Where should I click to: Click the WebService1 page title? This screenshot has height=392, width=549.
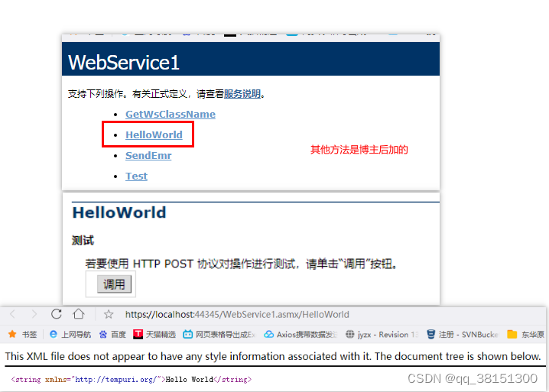[124, 63]
